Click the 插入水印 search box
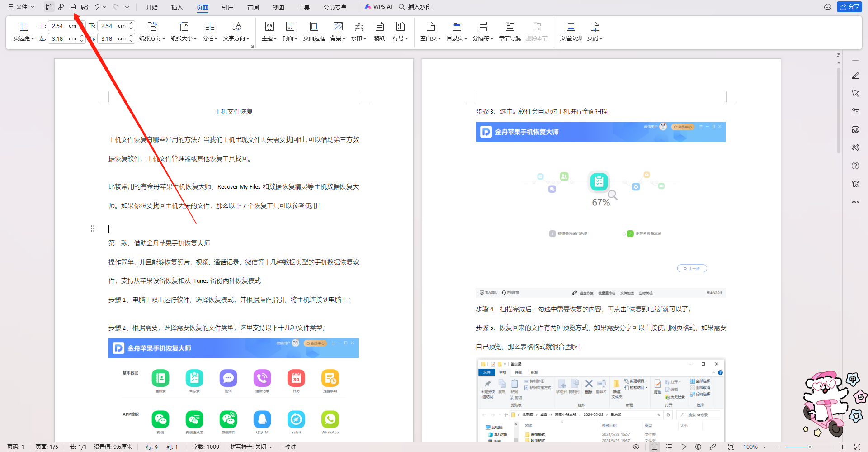This screenshot has width=868, height=452. pos(415,7)
